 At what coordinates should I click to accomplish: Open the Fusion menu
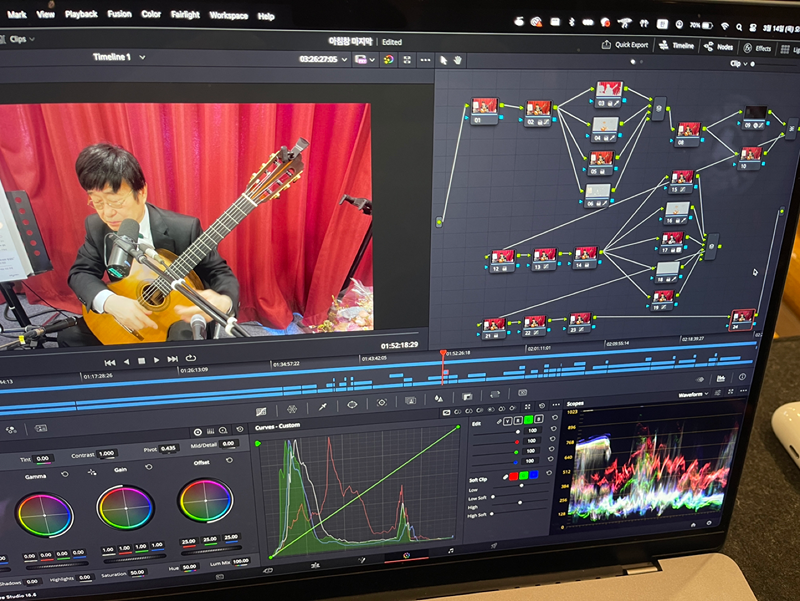click(x=119, y=14)
